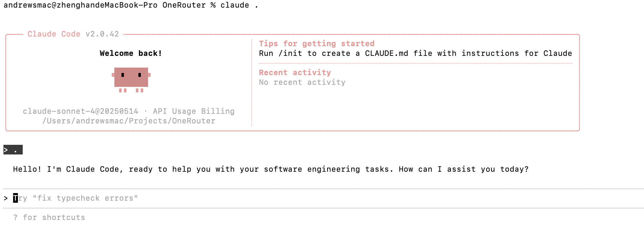This screenshot has height=231, width=644.
Task: Click the block text cursor in the input
Action: 15,198
